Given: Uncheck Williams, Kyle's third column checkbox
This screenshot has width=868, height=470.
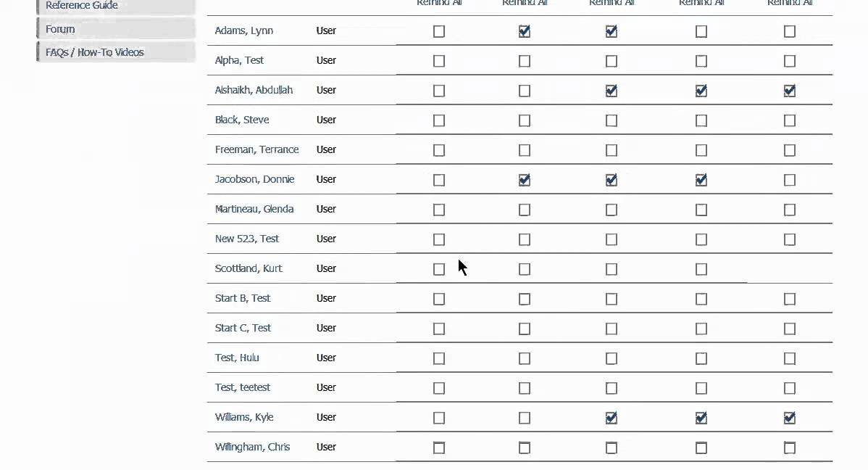Looking at the screenshot, I should pos(612,418).
